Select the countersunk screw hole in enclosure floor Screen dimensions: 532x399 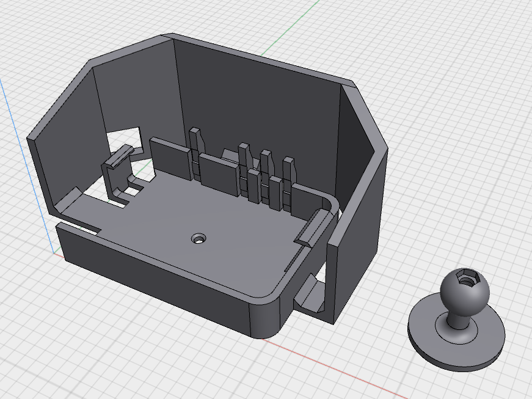coord(199,238)
